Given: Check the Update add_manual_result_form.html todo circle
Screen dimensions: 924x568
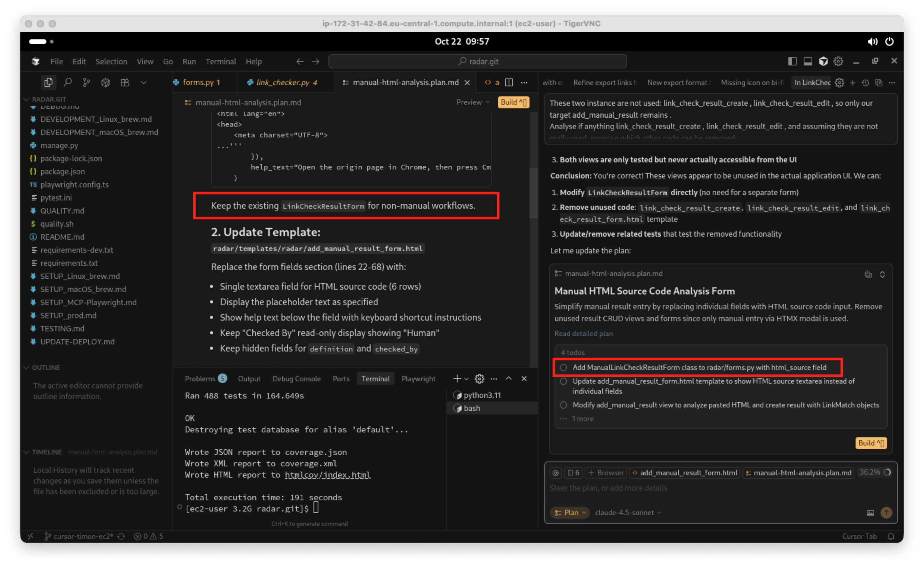Looking at the screenshot, I should (563, 381).
